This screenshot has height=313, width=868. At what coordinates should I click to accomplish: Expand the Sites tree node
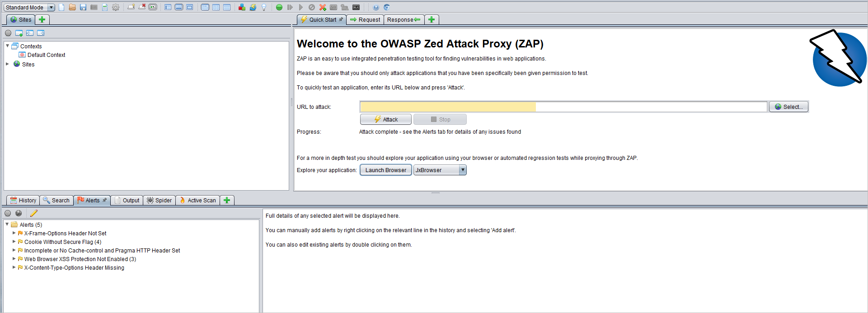pos(7,64)
